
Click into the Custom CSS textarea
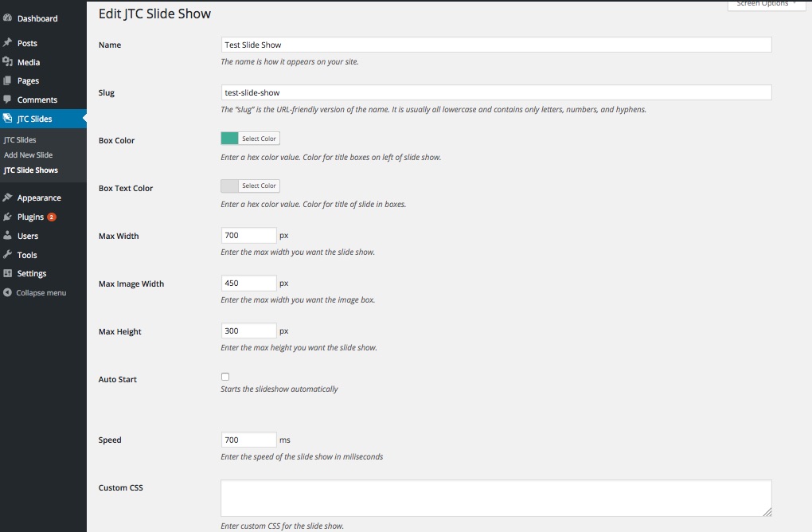(495, 498)
